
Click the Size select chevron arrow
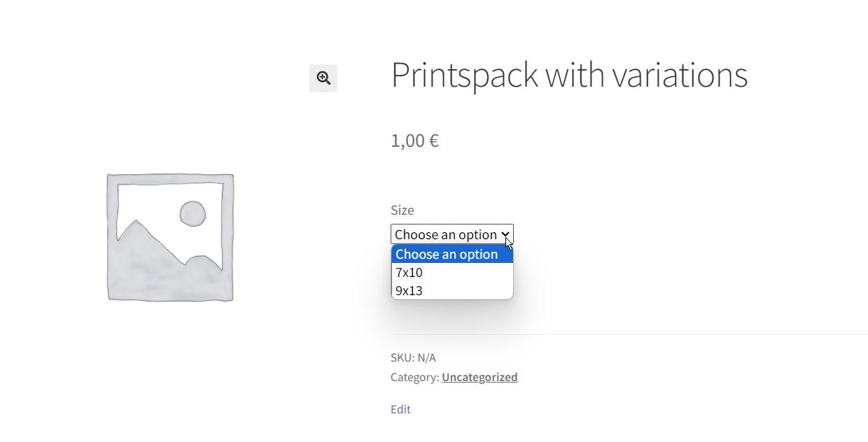click(x=505, y=234)
